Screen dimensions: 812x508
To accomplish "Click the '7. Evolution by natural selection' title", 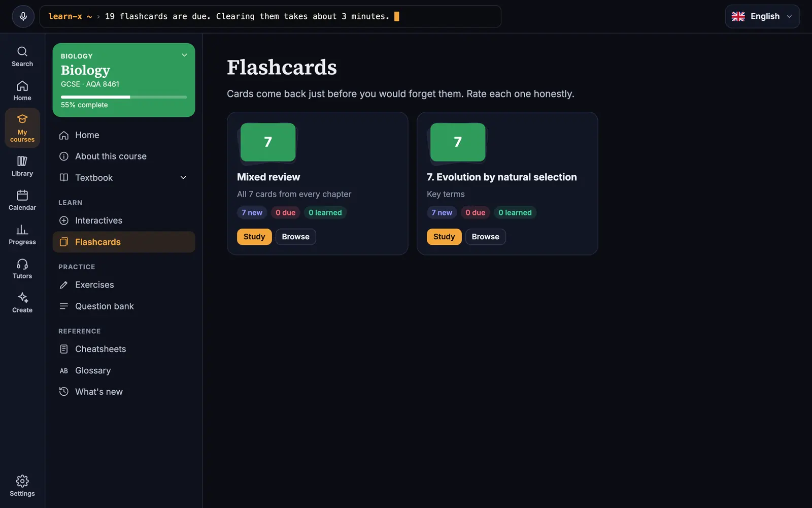I will (502, 177).
